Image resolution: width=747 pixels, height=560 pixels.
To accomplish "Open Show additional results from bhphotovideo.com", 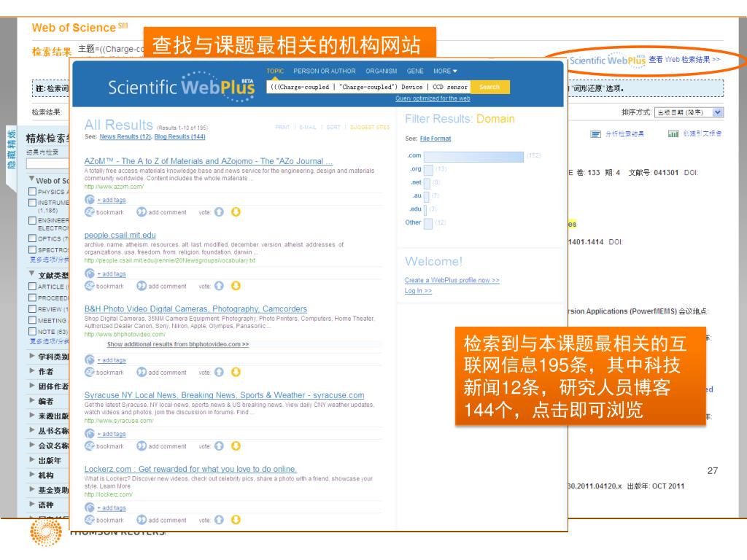I will [x=178, y=344].
